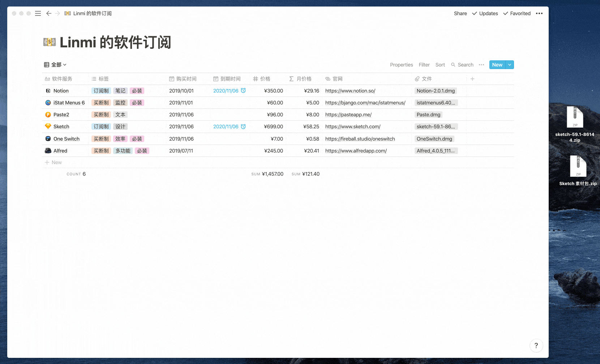Open the 软件服务 column header menu
The image size is (600, 364).
[x=65, y=79]
